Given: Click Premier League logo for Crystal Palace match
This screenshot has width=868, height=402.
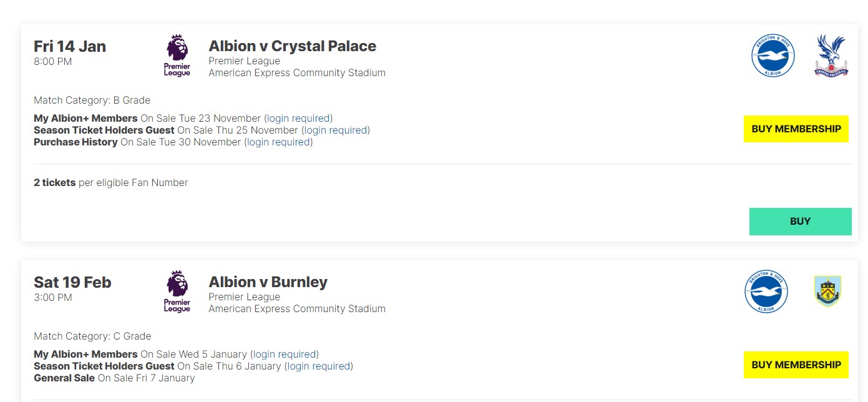Looking at the screenshot, I should tap(177, 56).
